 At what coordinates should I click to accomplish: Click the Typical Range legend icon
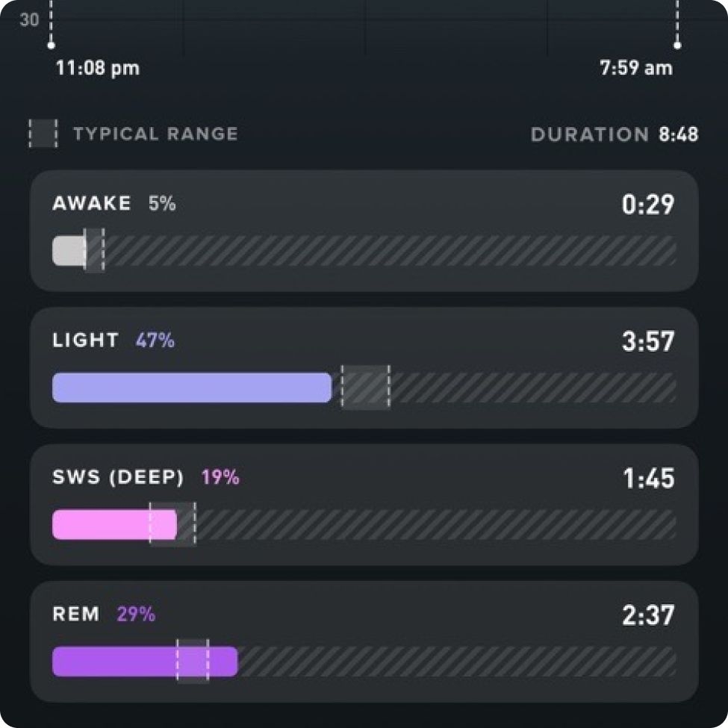pyautogui.click(x=43, y=134)
